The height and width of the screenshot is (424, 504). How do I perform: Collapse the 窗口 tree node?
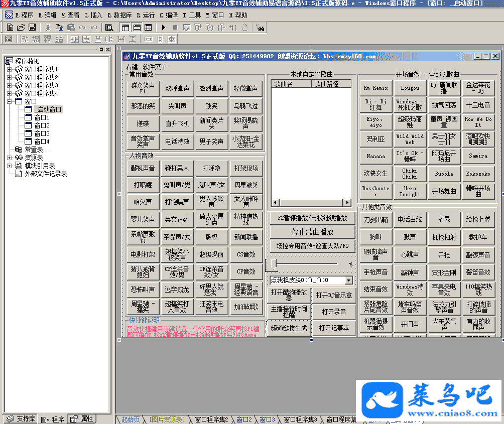(x=9, y=101)
